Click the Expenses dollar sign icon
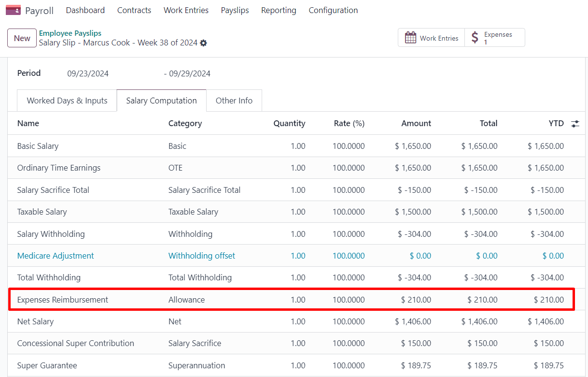 475,38
